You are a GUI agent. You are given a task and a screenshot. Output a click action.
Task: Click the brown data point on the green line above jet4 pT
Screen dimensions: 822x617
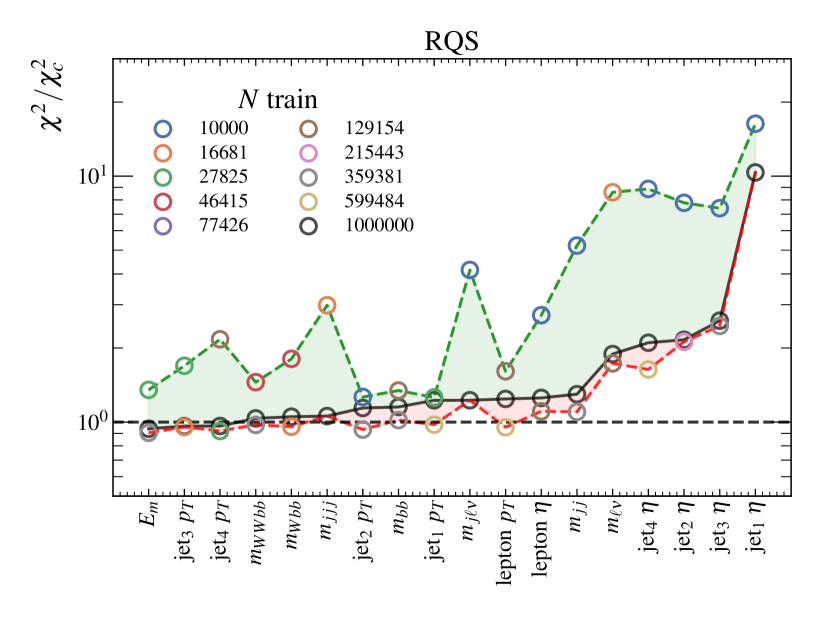click(x=220, y=340)
